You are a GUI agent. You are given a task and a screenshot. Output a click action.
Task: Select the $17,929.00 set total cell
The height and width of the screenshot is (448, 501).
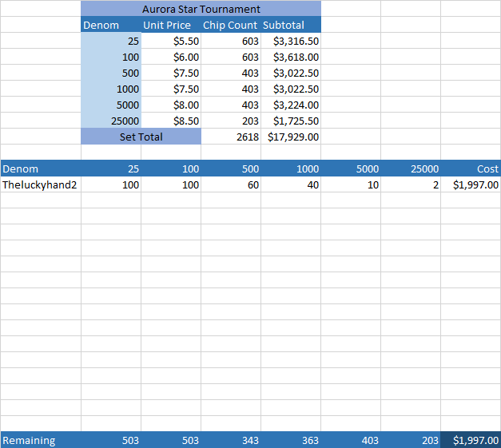pyautogui.click(x=290, y=137)
